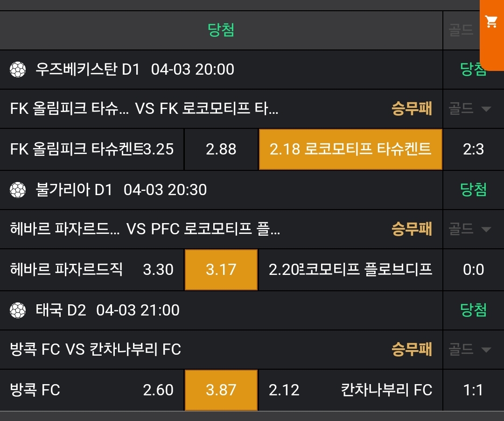Select the 당첨 header tab

click(221, 30)
